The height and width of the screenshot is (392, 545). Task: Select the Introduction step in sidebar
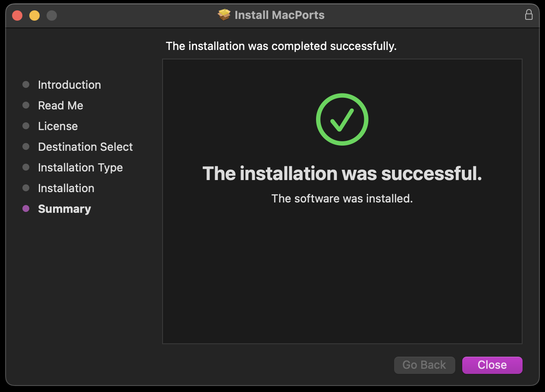point(69,85)
